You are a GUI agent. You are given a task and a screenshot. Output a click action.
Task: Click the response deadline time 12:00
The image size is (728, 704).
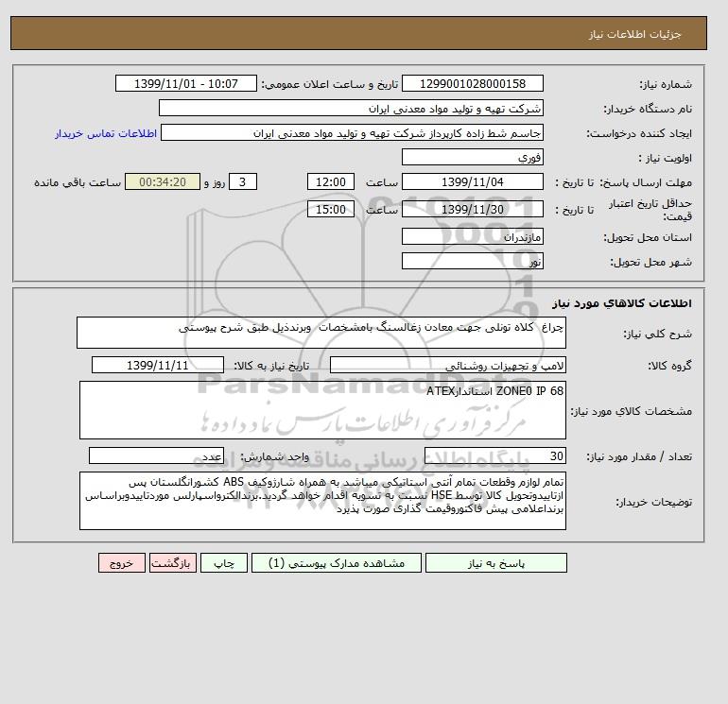click(x=331, y=182)
